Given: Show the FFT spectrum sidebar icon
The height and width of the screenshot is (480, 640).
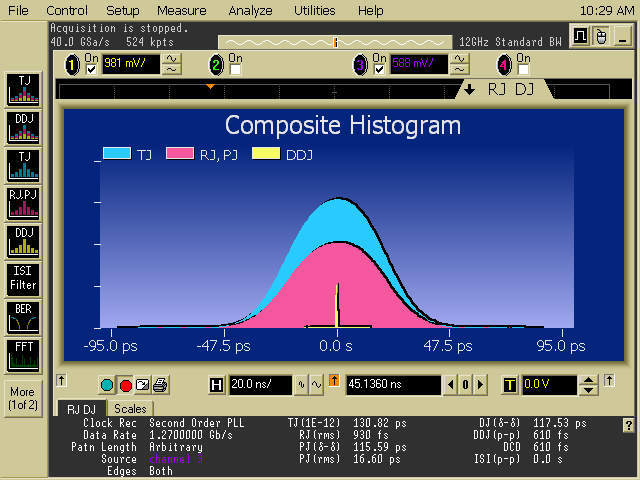Looking at the screenshot, I should pos(22,354).
